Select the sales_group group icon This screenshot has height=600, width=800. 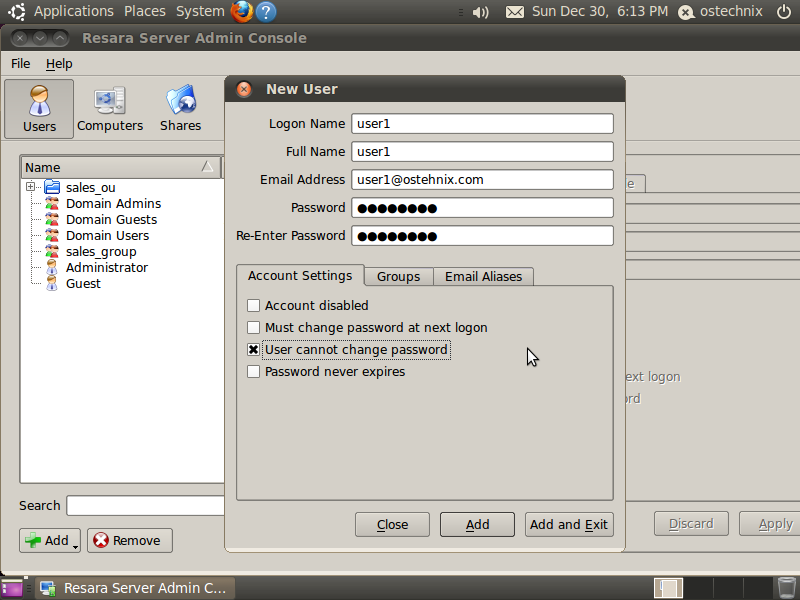tap(52, 252)
